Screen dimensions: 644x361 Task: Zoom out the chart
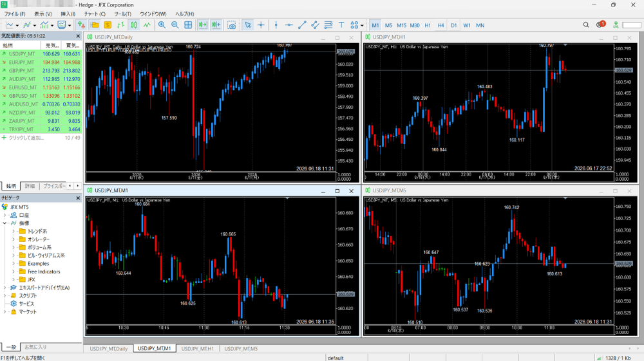(175, 25)
